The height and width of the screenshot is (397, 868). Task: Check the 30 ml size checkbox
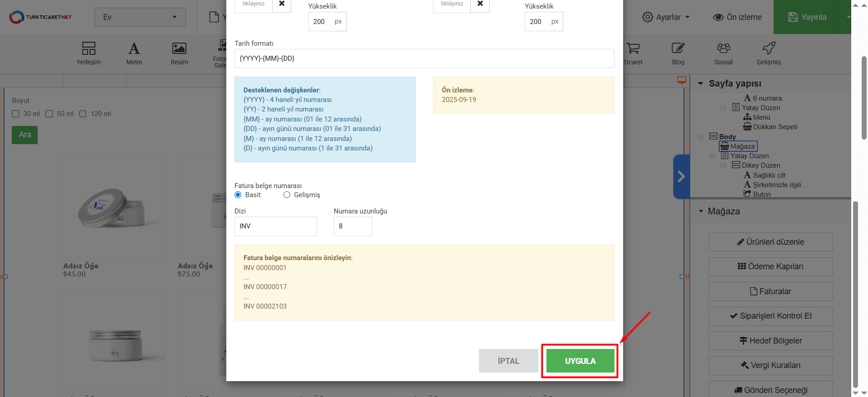pos(16,114)
